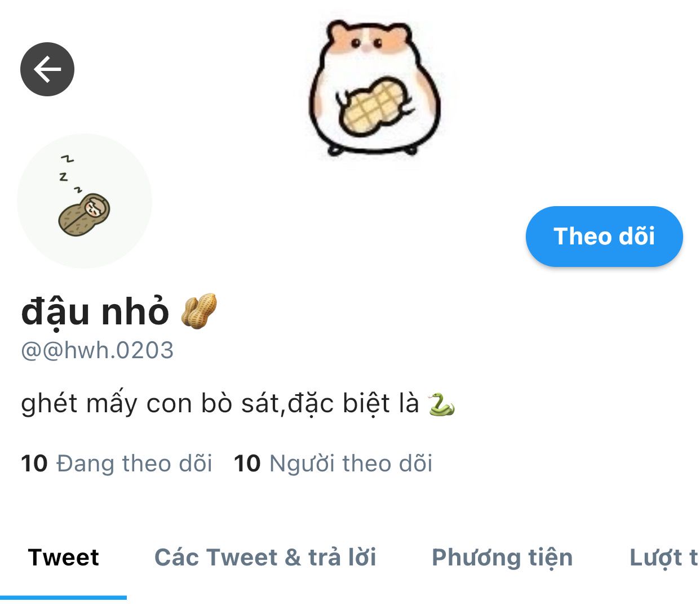700x615 pixels.
Task: Select the display name đậu nhỏ
Action: 95,311
